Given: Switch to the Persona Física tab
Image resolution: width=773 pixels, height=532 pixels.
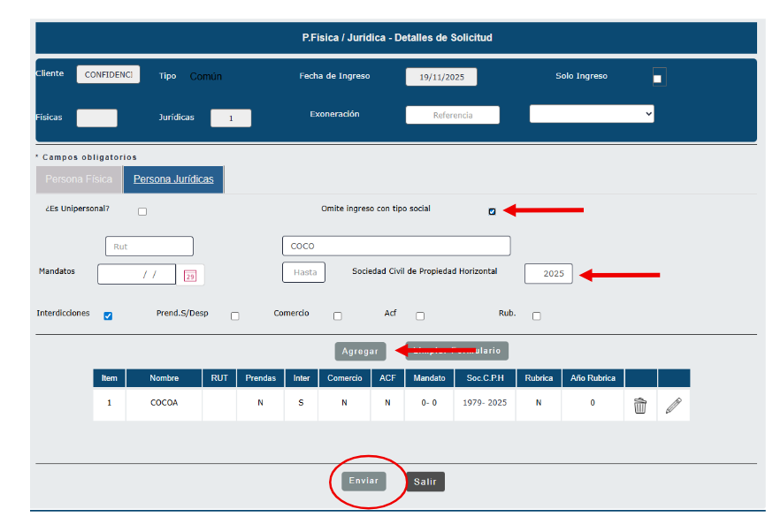Looking at the screenshot, I should 79,179.
